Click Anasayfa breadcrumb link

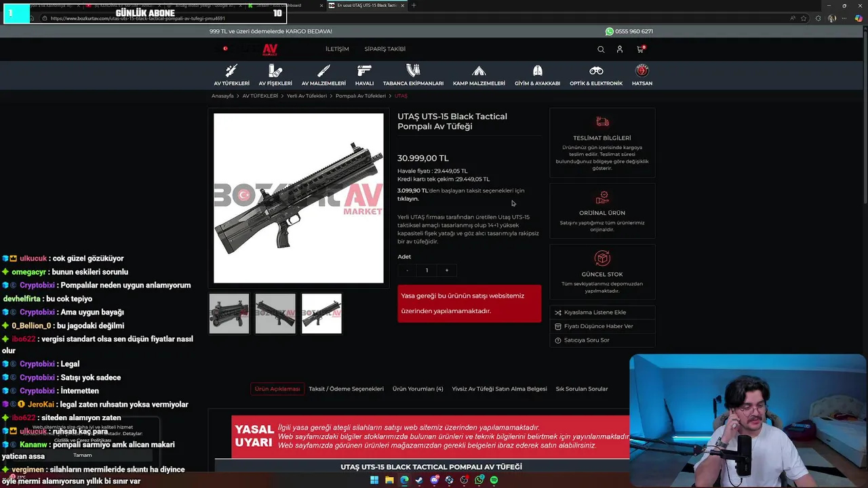click(x=222, y=96)
